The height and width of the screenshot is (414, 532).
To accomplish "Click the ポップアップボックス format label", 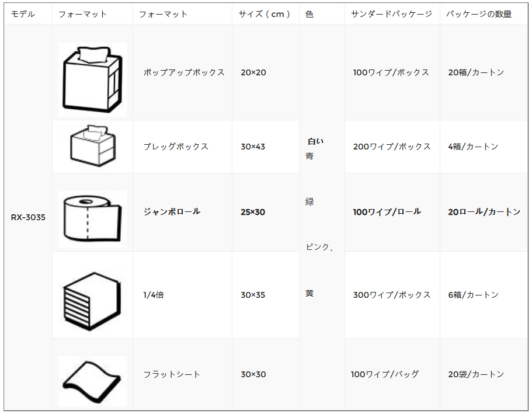I will tap(184, 72).
